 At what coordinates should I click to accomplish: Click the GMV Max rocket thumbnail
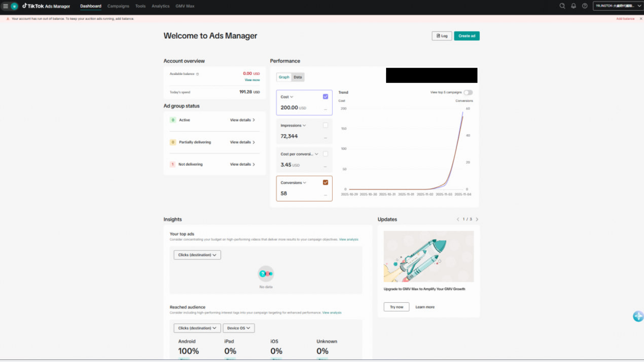(x=429, y=256)
